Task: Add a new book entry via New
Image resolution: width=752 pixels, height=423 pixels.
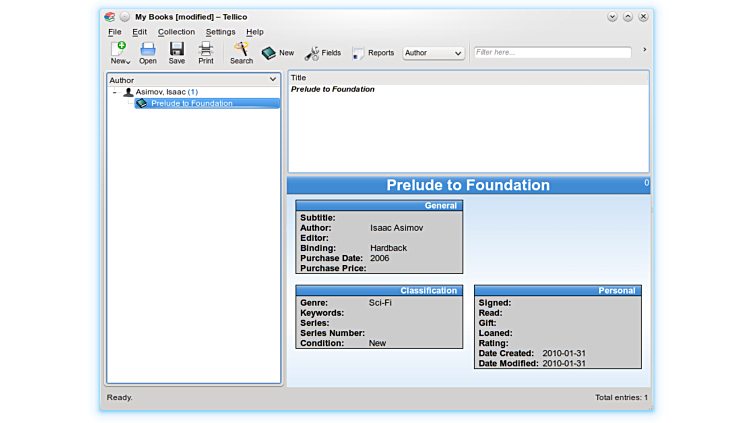Action: click(278, 53)
